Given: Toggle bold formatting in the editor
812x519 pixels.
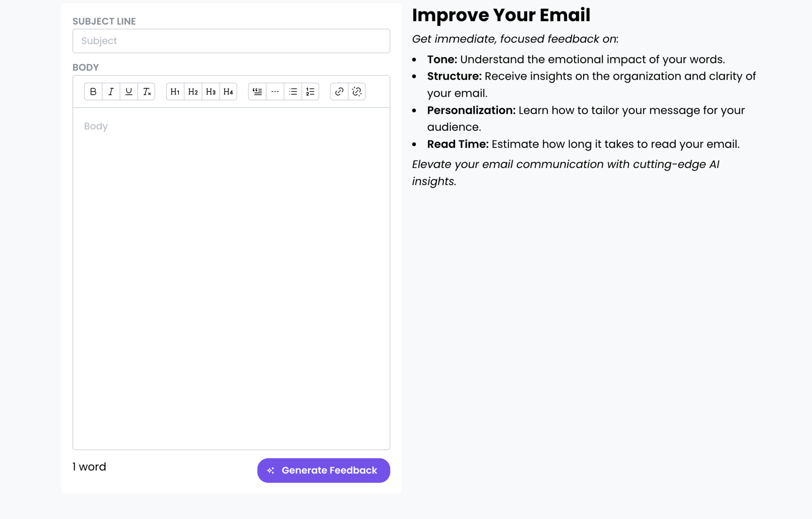Looking at the screenshot, I should [93, 92].
